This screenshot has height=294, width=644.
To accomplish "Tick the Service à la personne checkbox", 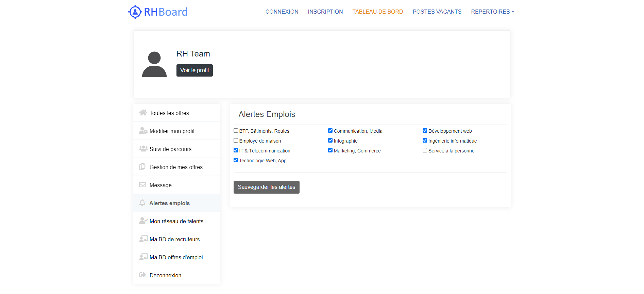I will click(x=425, y=150).
